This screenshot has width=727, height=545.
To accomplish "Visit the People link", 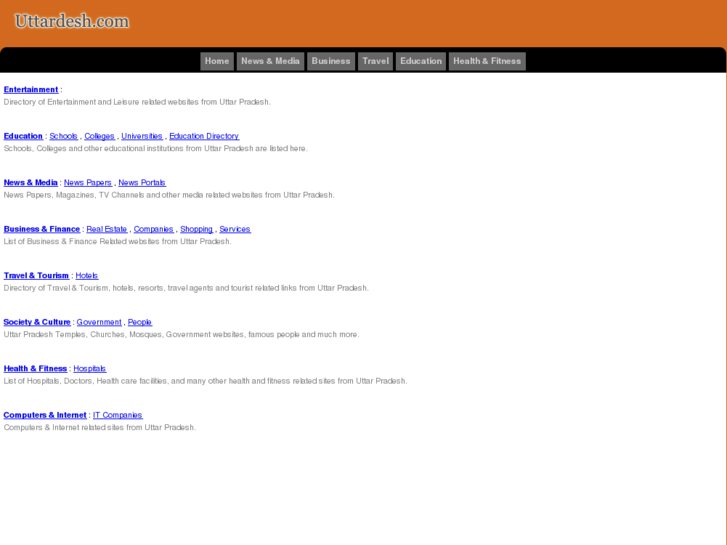I will (140, 322).
